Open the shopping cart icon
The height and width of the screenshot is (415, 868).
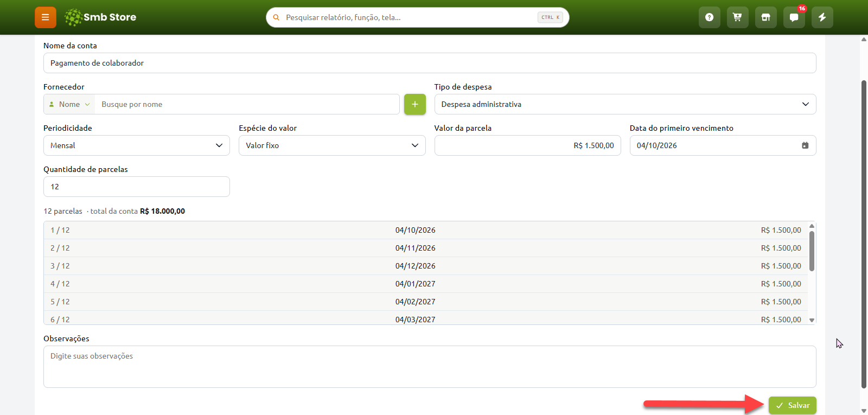click(737, 17)
